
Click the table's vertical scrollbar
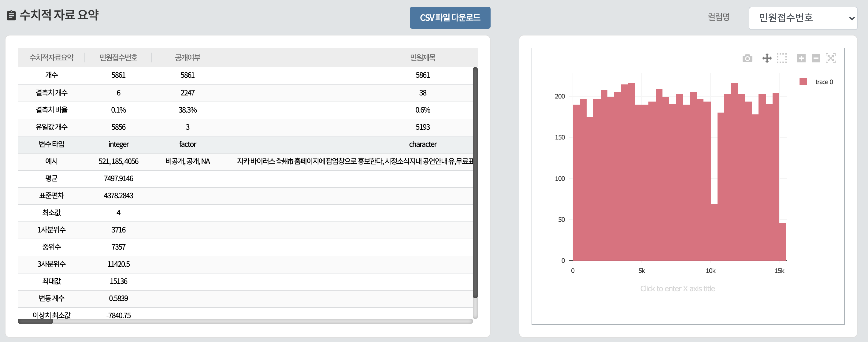(475, 182)
